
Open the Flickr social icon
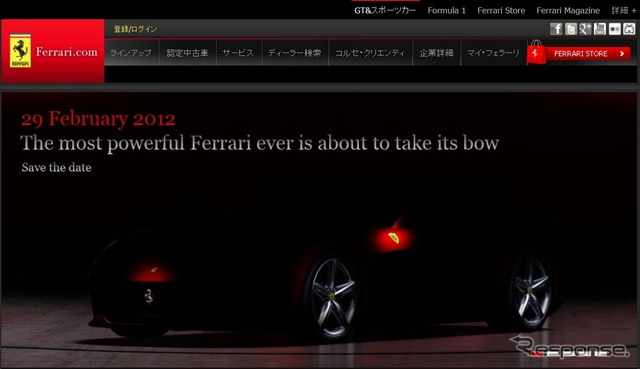[614, 29]
